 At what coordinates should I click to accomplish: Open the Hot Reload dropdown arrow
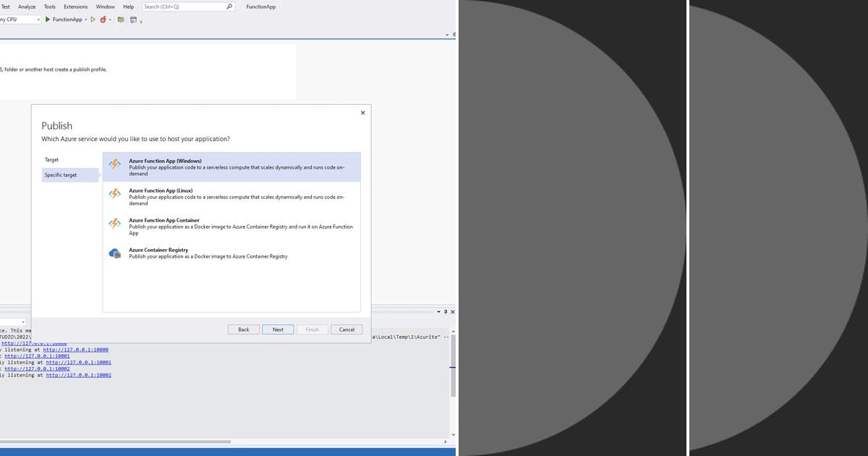[x=111, y=20]
